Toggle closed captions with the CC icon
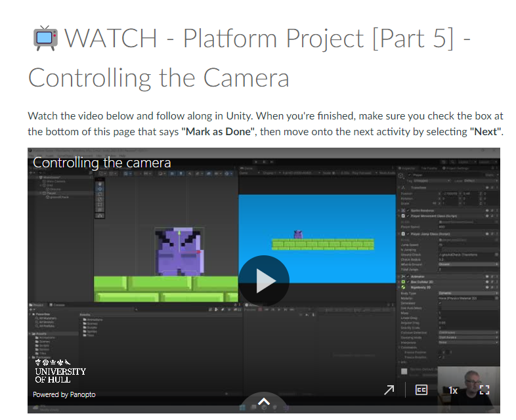 421,390
